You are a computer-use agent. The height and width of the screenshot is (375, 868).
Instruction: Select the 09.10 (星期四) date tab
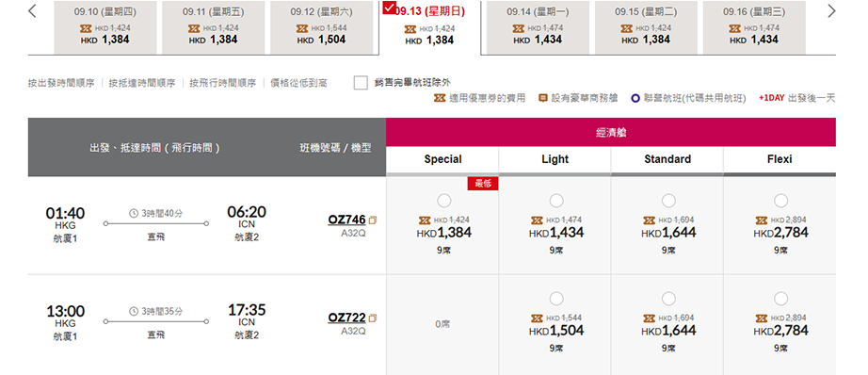104,27
